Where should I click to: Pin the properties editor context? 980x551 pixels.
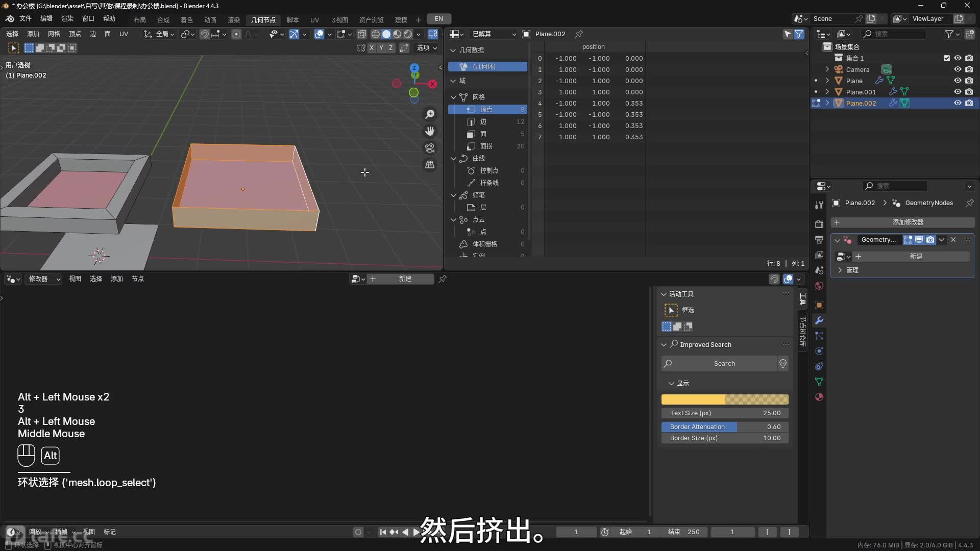pos(969,203)
